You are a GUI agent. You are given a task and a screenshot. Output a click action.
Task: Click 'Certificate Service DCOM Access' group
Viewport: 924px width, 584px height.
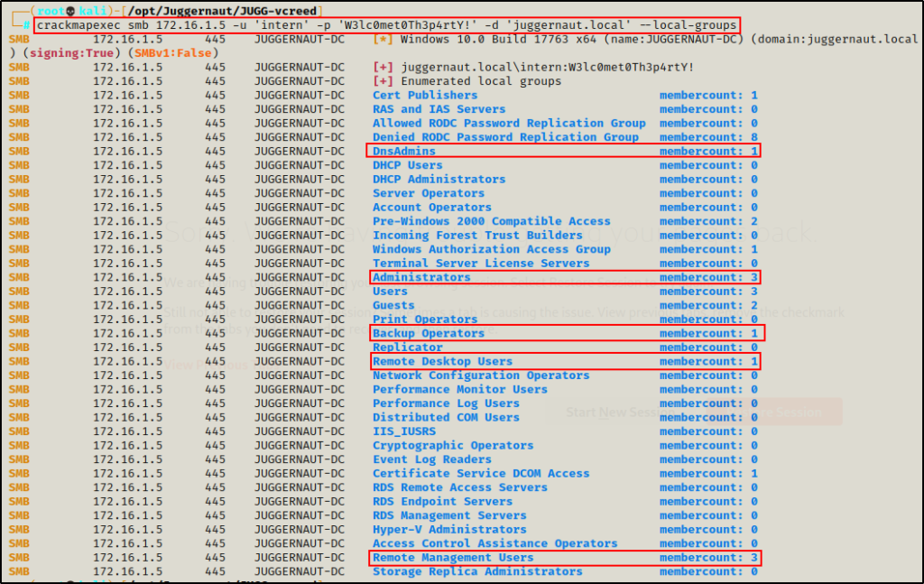pyautogui.click(x=481, y=474)
